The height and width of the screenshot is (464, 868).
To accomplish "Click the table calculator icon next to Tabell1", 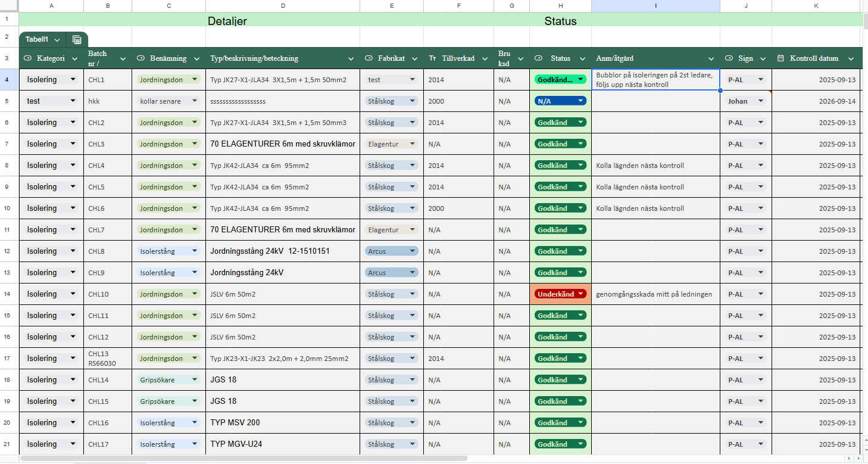I will [77, 40].
